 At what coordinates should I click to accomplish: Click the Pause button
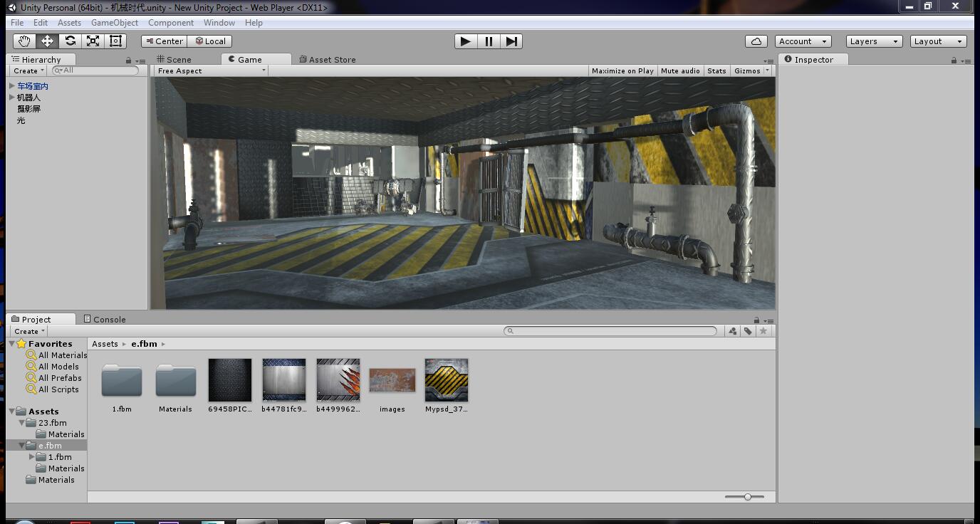489,41
